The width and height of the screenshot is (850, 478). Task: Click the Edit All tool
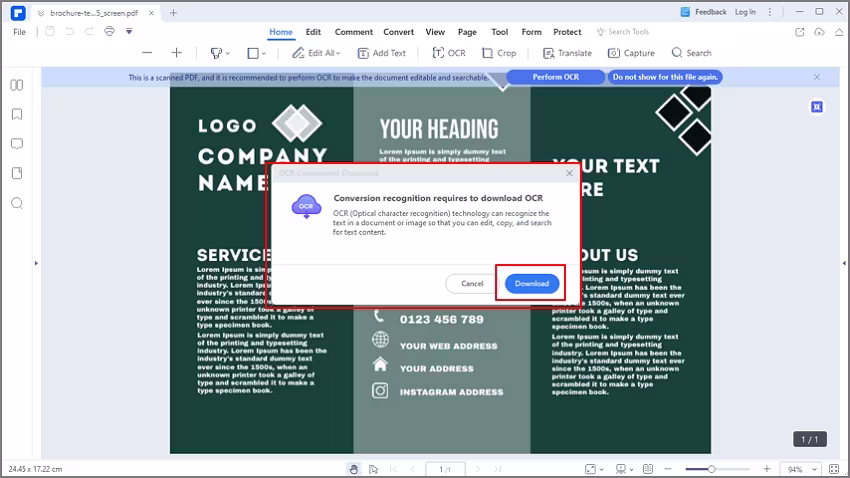(316, 53)
